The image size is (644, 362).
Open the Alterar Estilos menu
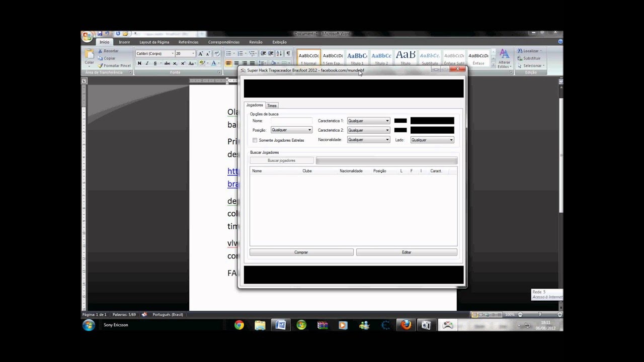pos(504,58)
